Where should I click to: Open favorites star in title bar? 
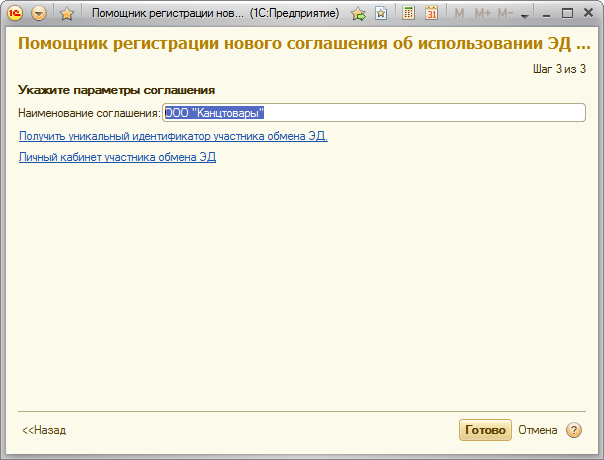click(67, 14)
